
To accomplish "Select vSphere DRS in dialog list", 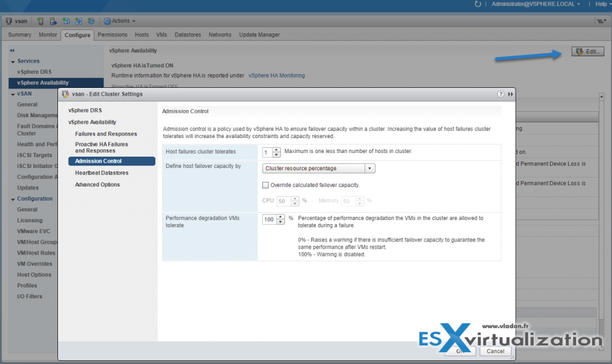I will [85, 111].
